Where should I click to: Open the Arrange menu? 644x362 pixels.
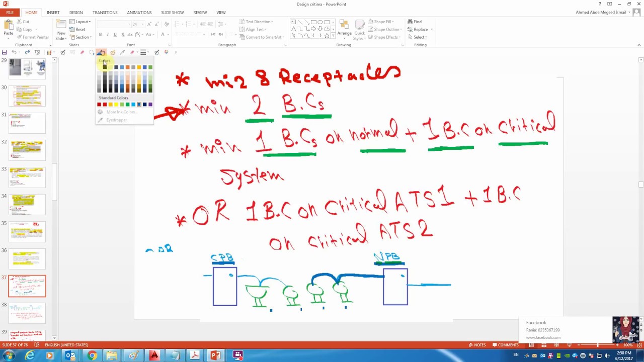coord(344,29)
